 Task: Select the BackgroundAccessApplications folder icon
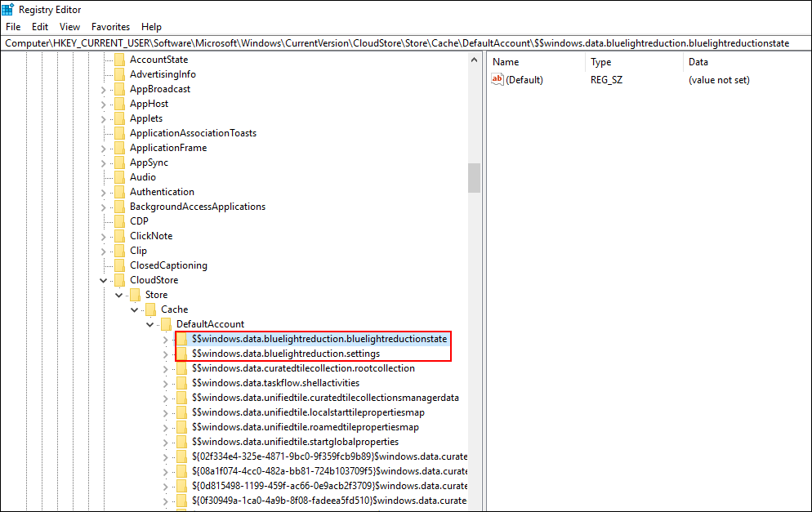click(x=119, y=206)
